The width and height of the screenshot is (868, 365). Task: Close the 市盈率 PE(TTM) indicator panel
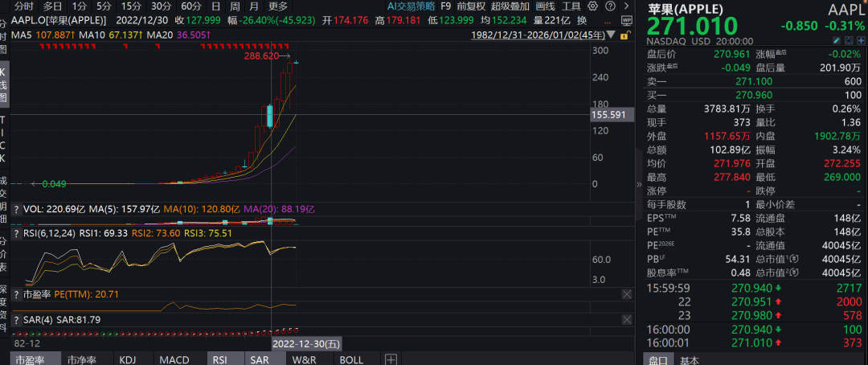[626, 295]
